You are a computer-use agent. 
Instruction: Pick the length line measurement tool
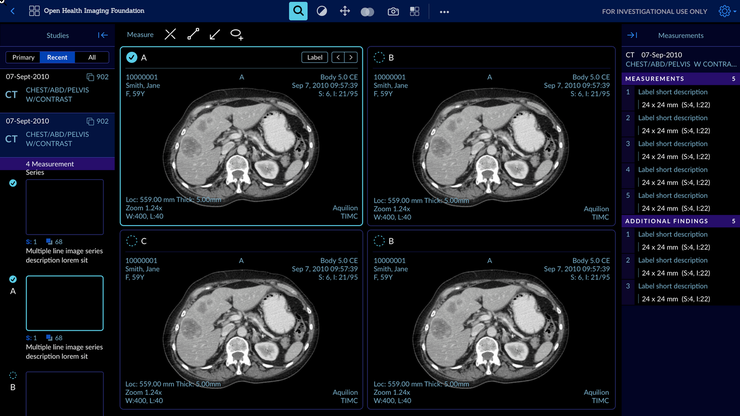click(193, 34)
